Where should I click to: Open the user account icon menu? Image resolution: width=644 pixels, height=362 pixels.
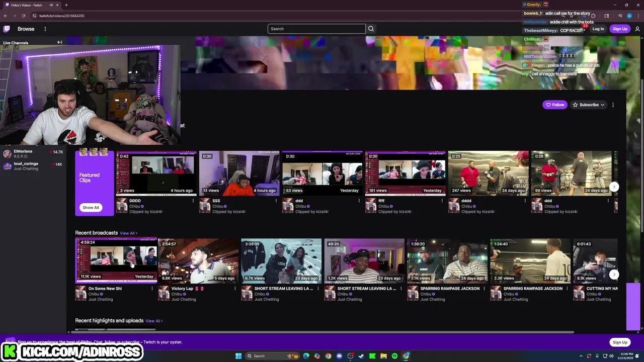click(637, 29)
